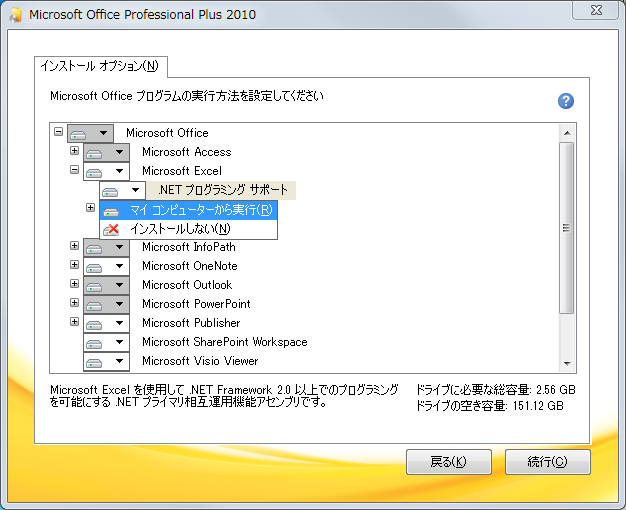Screen dimensions: 626x510
Task: Expand the Microsoft OneNote node
Action: click(x=74, y=264)
